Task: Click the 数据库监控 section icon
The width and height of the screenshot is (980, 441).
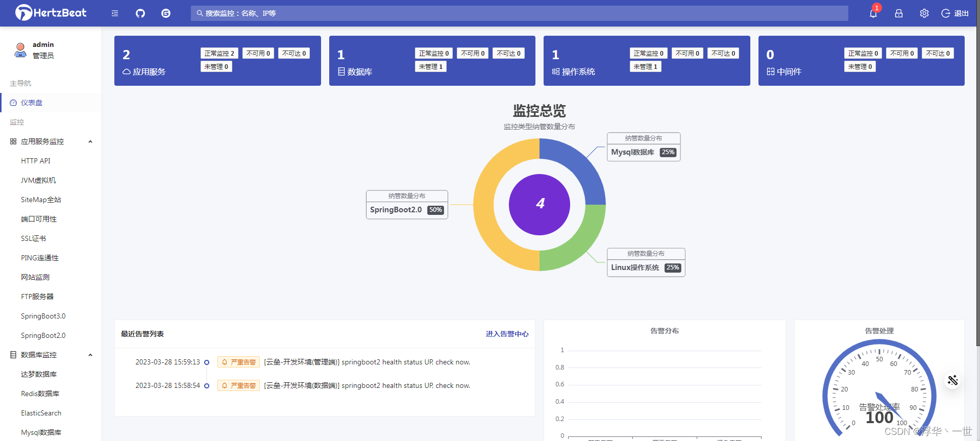Action: coord(13,355)
